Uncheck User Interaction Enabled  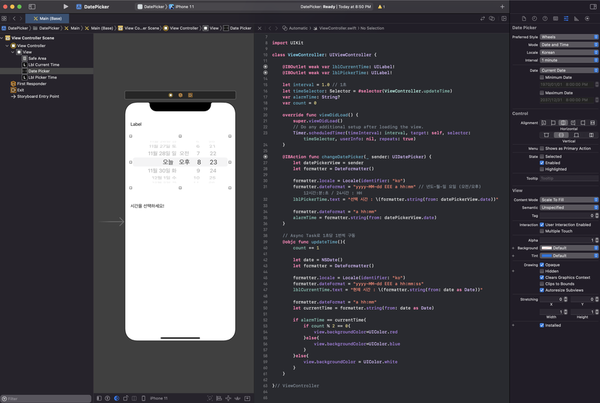[x=542, y=225]
